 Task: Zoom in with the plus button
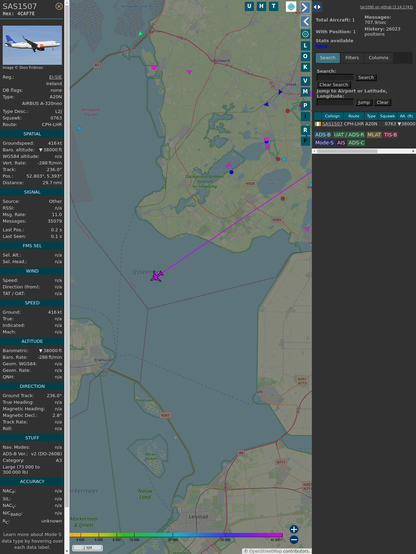click(294, 529)
